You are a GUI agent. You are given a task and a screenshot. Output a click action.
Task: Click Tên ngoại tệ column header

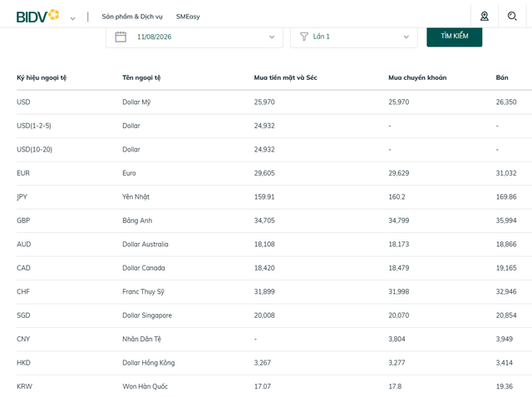[x=141, y=77]
